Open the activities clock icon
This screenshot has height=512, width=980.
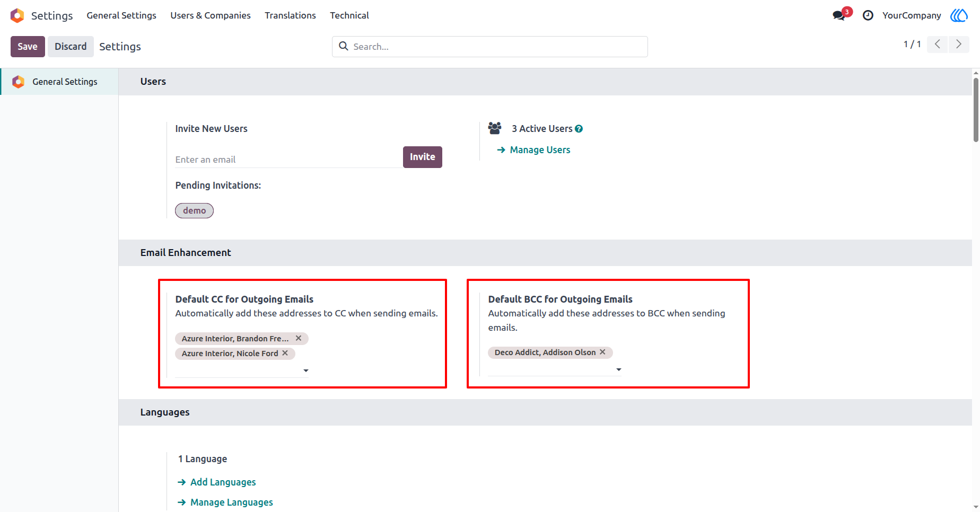point(868,15)
